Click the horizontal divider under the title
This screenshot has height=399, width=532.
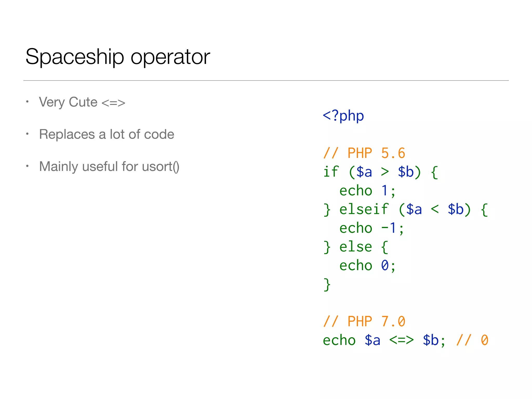[x=266, y=81]
